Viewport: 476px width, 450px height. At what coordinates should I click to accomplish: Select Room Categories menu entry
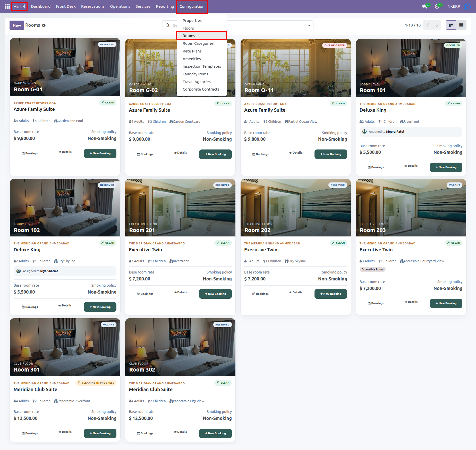[202, 43]
